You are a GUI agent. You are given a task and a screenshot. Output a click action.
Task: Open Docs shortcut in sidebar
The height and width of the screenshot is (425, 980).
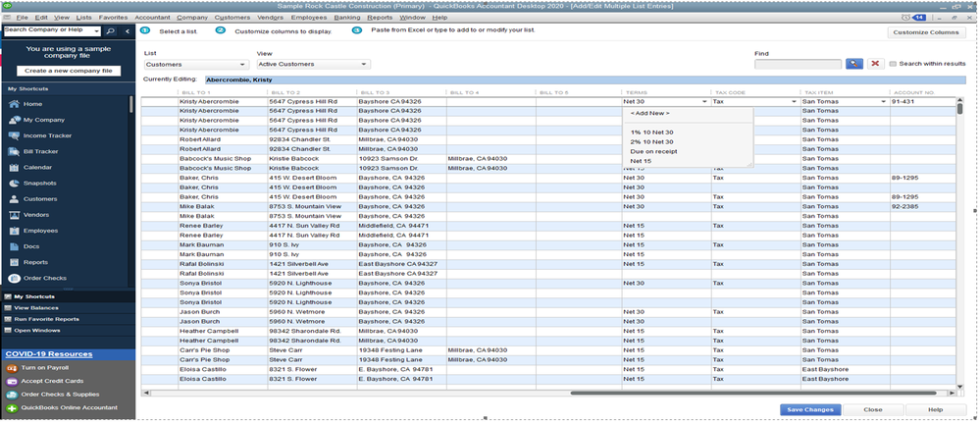click(x=24, y=246)
